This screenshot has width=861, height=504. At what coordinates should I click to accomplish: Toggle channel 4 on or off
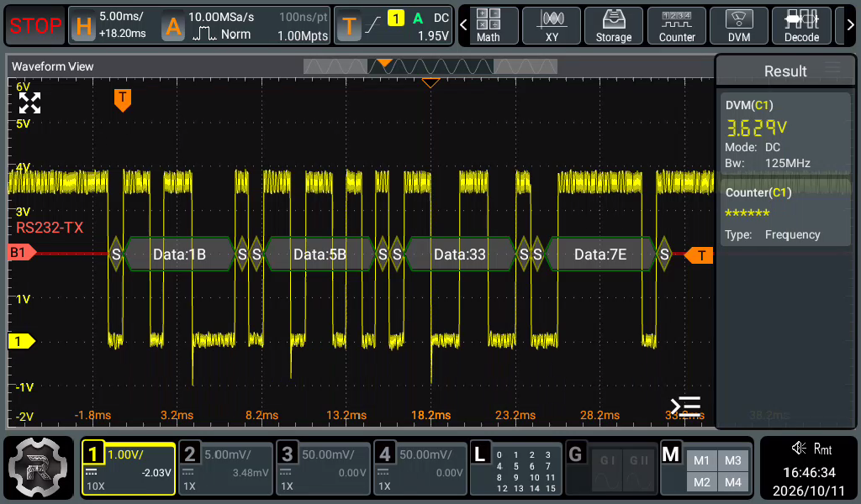point(420,469)
